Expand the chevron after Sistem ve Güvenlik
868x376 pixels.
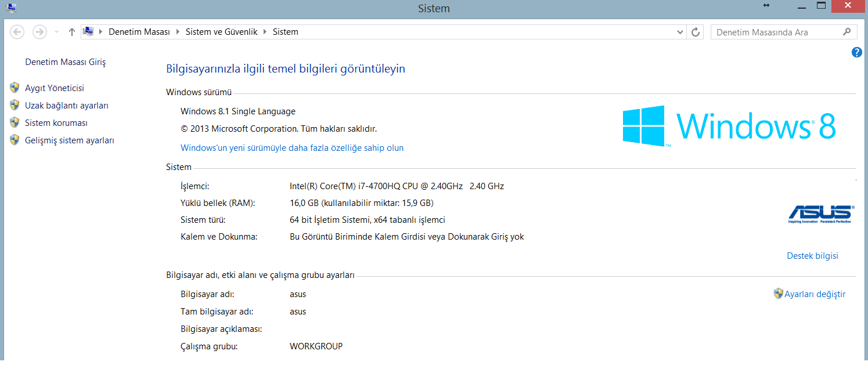click(x=265, y=32)
